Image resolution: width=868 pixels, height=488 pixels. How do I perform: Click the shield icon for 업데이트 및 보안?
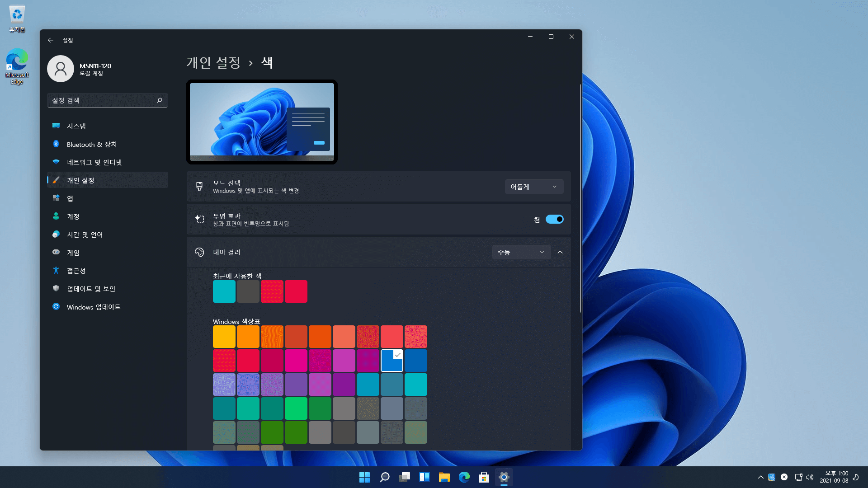(x=56, y=288)
